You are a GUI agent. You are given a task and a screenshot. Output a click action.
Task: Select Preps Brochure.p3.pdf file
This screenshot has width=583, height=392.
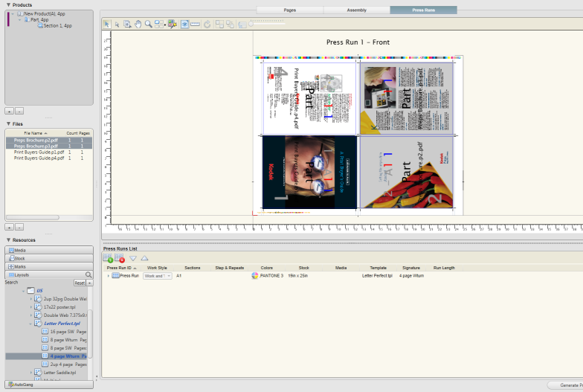(x=49, y=146)
